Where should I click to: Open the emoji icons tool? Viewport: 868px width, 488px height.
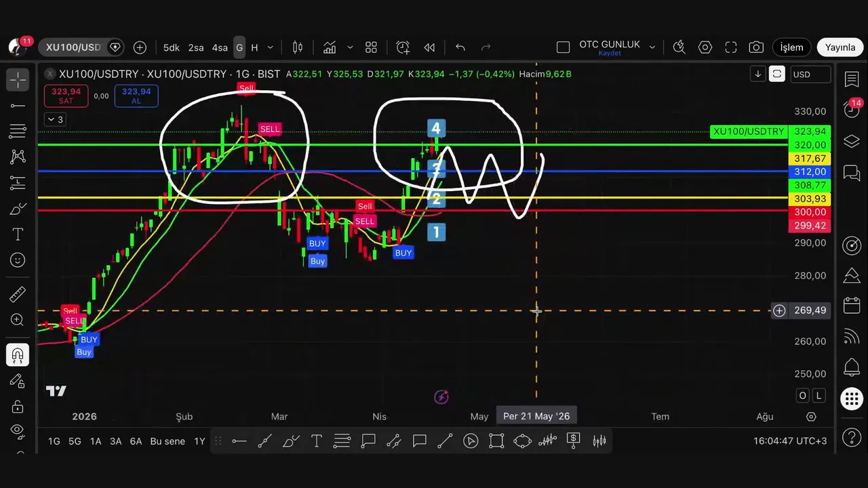coord(18,260)
